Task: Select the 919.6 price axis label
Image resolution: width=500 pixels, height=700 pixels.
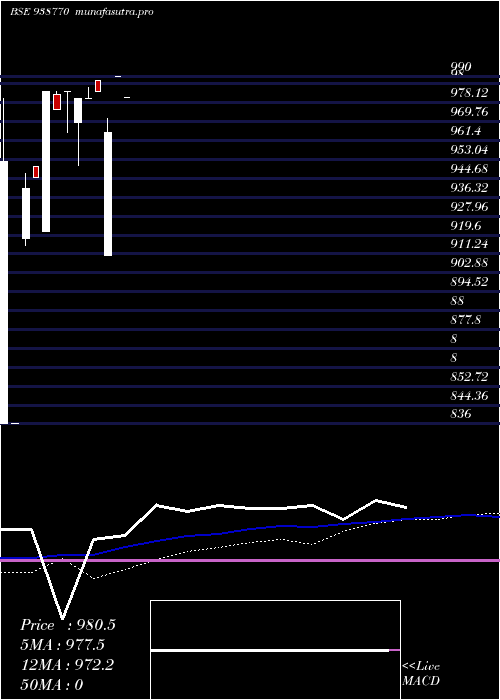Action: (x=466, y=225)
